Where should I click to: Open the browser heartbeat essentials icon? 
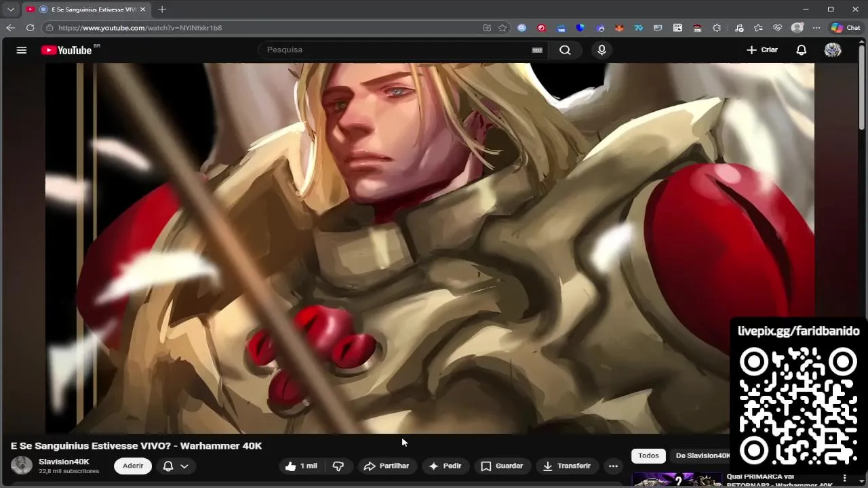pyautogui.click(x=778, y=28)
